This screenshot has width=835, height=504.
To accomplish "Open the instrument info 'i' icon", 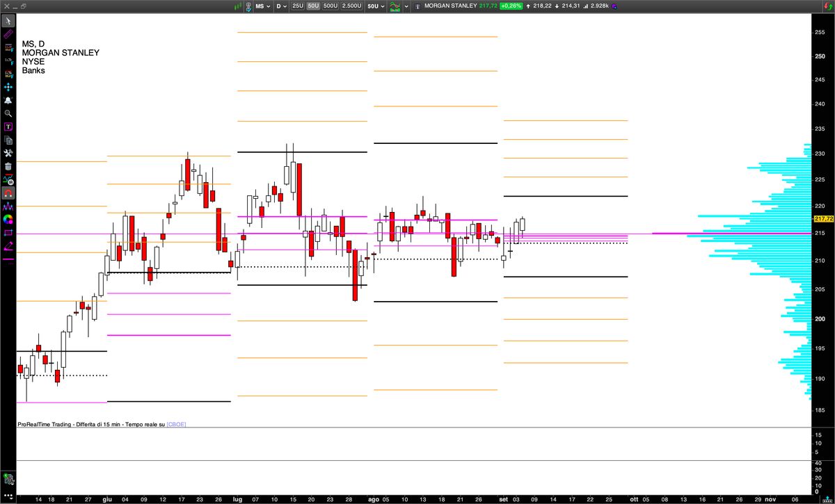I will [x=419, y=6].
